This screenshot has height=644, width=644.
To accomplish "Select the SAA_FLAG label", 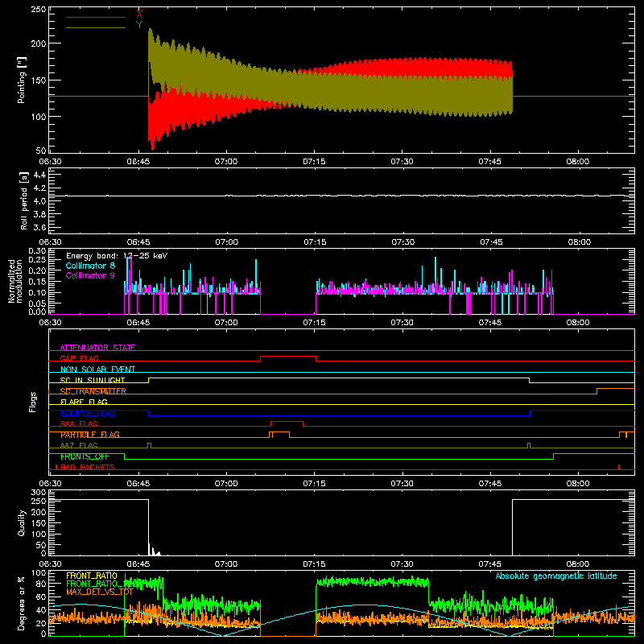I will (79, 424).
